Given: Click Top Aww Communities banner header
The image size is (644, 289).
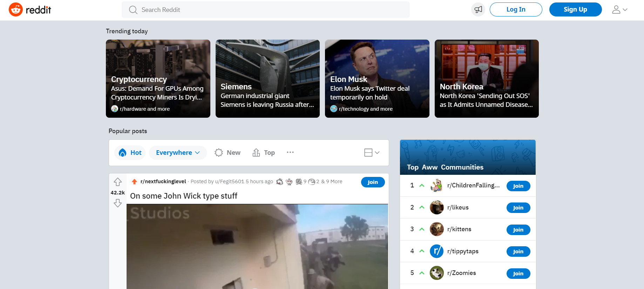Looking at the screenshot, I should pyautogui.click(x=468, y=157).
